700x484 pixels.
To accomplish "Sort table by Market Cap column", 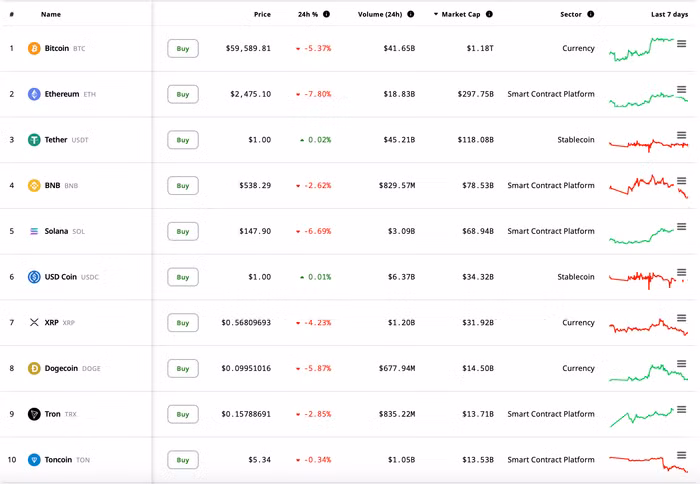I will click(x=461, y=15).
